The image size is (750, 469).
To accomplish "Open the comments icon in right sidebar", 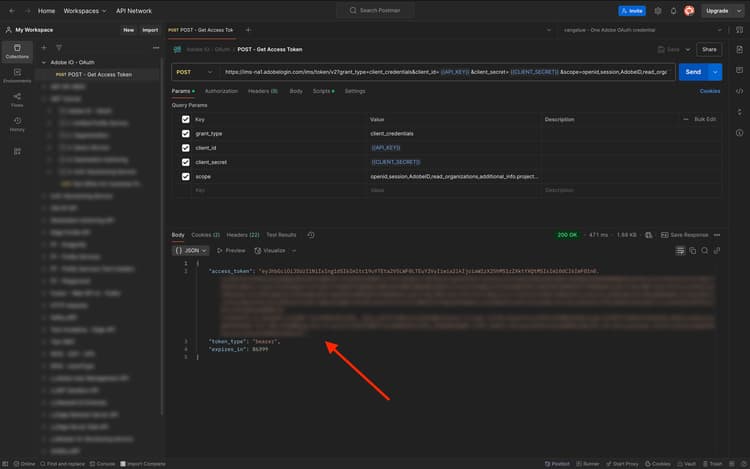I will [739, 70].
